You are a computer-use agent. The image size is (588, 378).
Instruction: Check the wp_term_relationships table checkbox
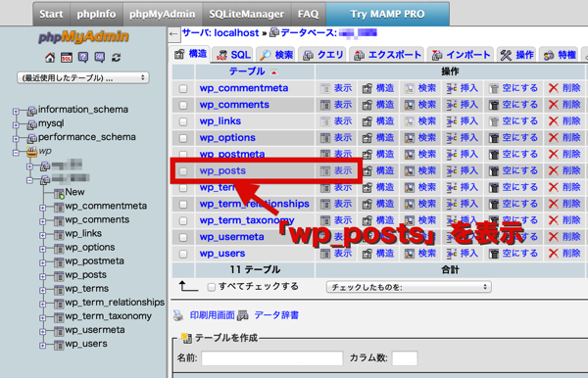pos(183,205)
